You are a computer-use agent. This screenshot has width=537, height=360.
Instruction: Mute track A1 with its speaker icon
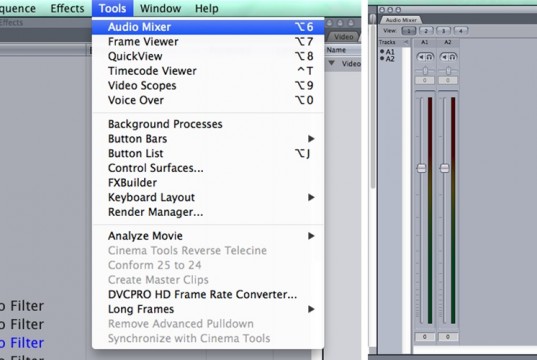tap(421, 57)
